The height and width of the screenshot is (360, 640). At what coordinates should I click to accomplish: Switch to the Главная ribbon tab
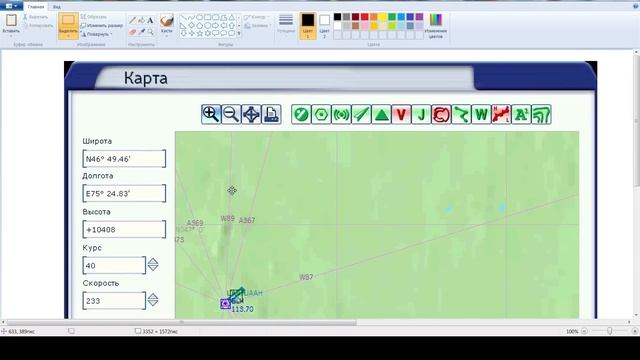pos(36,7)
